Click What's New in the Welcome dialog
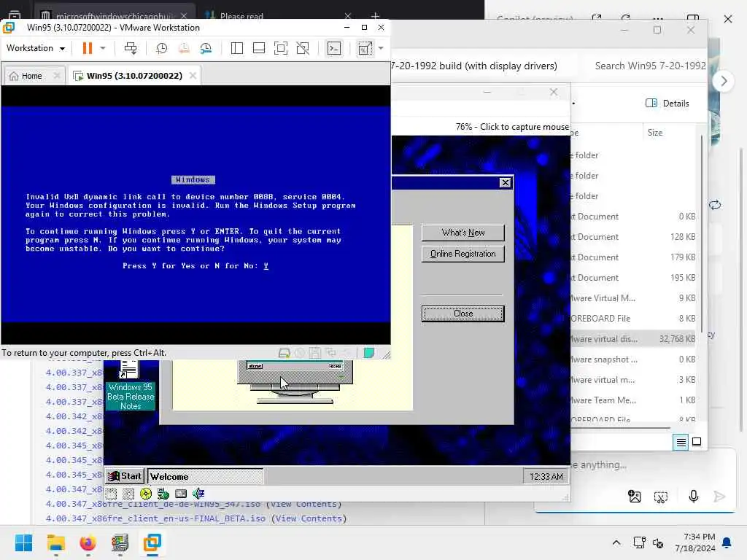This screenshot has width=747, height=560. pos(463,233)
